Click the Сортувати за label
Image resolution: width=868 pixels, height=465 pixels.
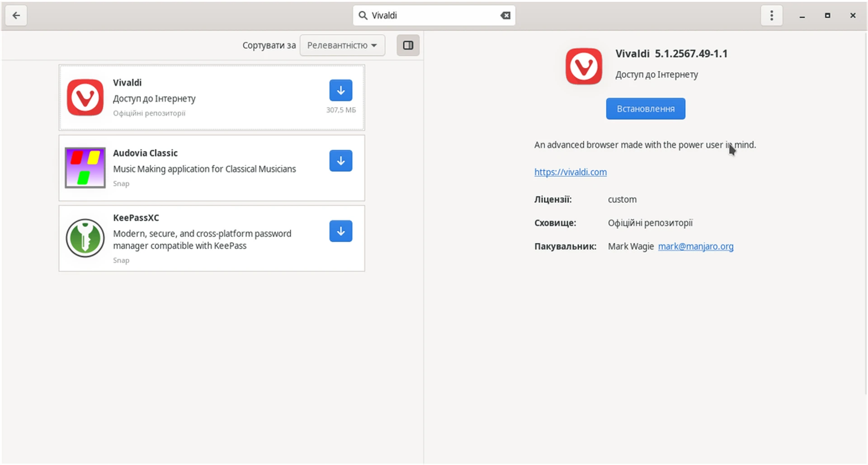point(269,45)
